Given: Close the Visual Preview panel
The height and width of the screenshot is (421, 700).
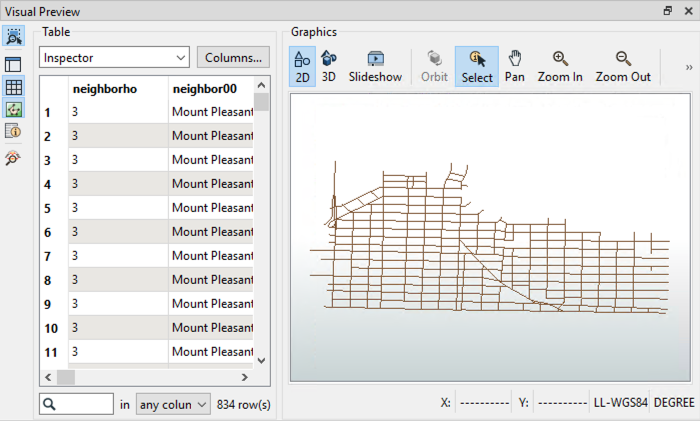Looking at the screenshot, I should [689, 11].
